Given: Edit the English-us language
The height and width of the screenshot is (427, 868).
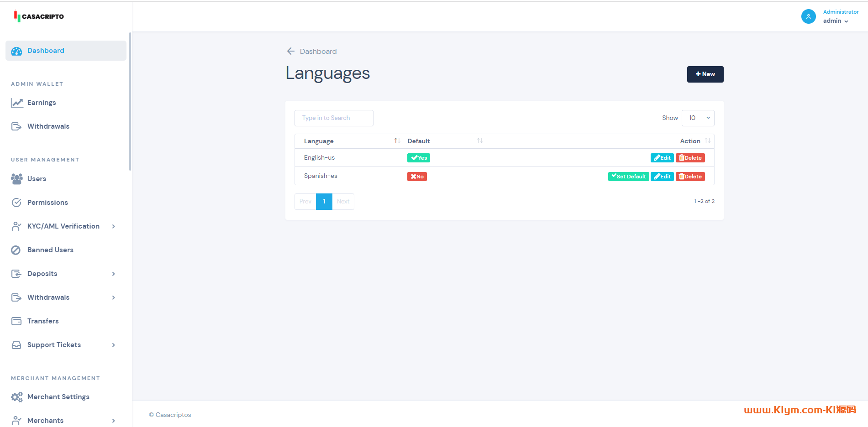Looking at the screenshot, I should point(662,158).
